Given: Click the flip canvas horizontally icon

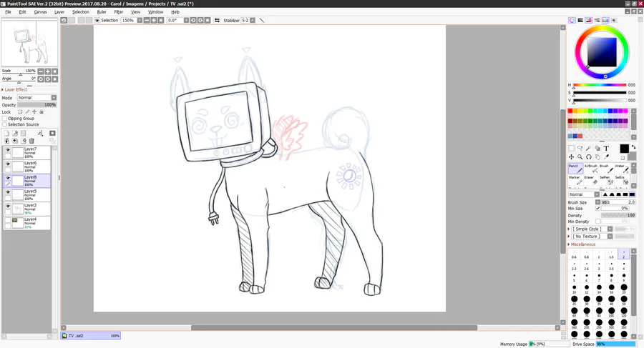Looking at the screenshot, I should tap(217, 20).
